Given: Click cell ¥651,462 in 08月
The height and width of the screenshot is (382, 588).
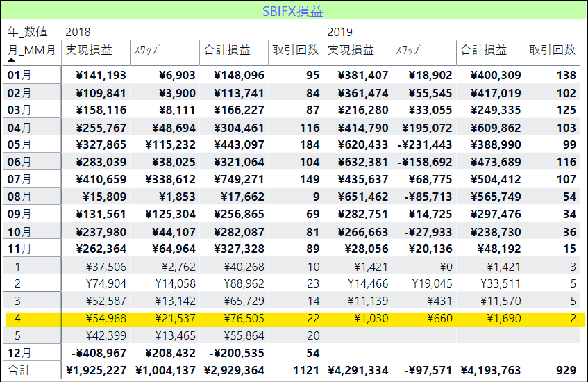Looking at the screenshot, I should [362, 197].
